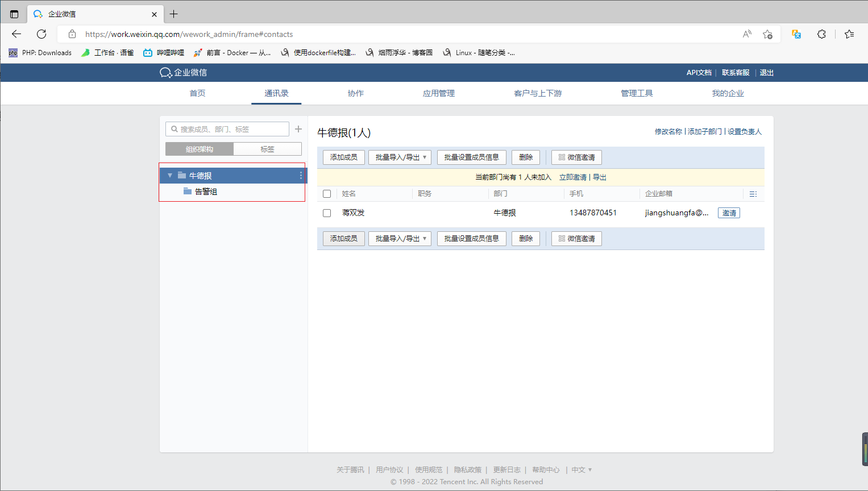Select the 告警组 department
Image resolution: width=868 pixels, height=491 pixels.
(x=206, y=192)
